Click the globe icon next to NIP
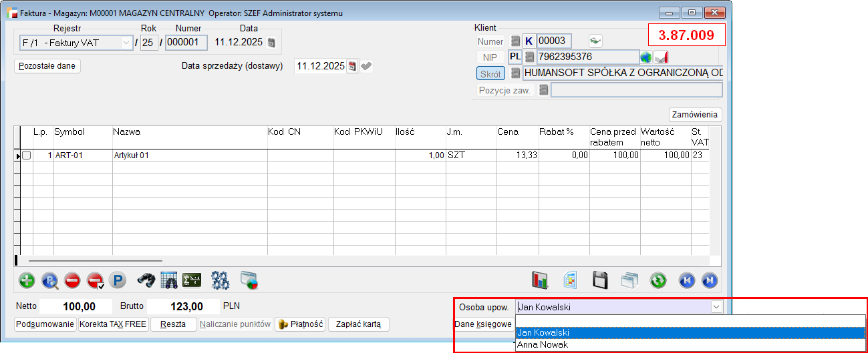 645,57
